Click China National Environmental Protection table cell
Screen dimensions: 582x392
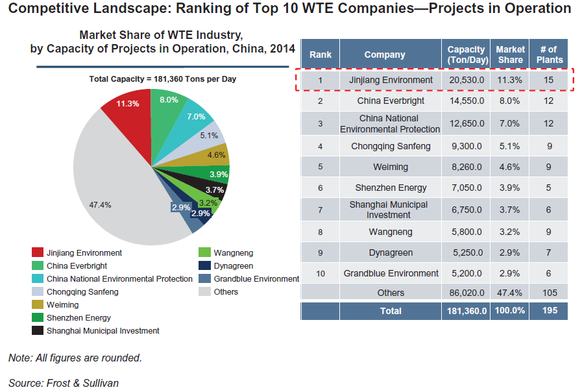pos(391,123)
